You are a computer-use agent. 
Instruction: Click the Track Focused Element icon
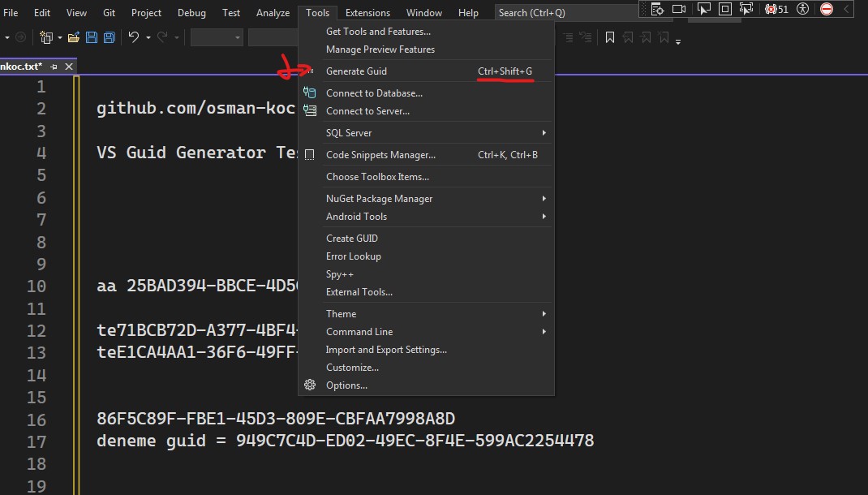click(x=746, y=9)
